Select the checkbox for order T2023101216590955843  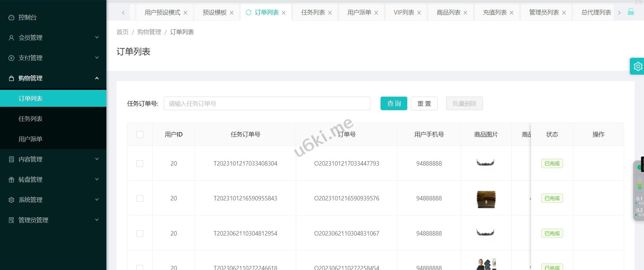(x=140, y=198)
